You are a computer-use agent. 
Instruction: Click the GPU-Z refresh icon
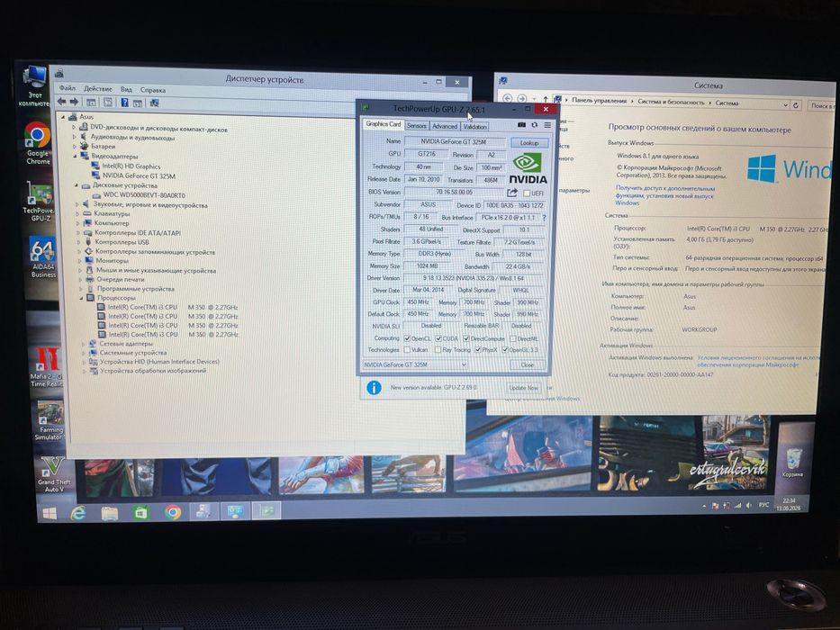pyautogui.click(x=534, y=125)
